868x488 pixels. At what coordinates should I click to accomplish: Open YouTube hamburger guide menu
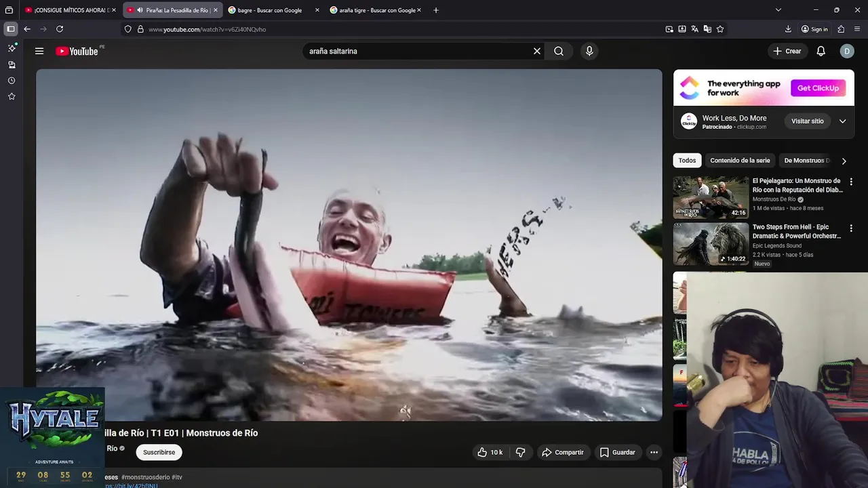pyautogui.click(x=39, y=51)
